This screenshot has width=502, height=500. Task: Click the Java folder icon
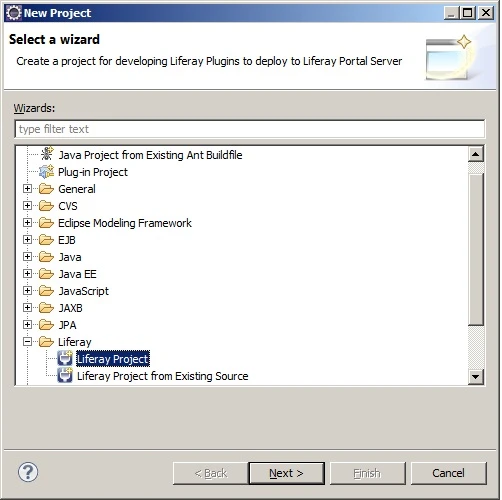(x=46, y=257)
